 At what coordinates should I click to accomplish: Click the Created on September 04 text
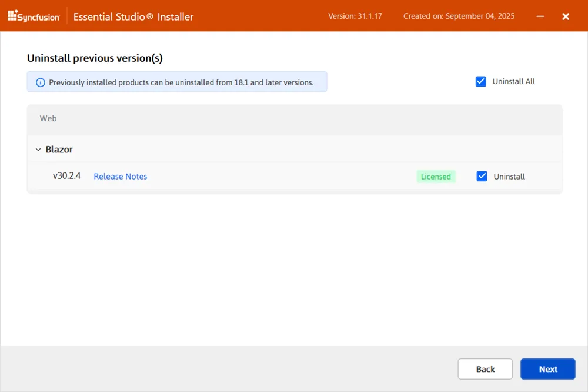(x=458, y=16)
